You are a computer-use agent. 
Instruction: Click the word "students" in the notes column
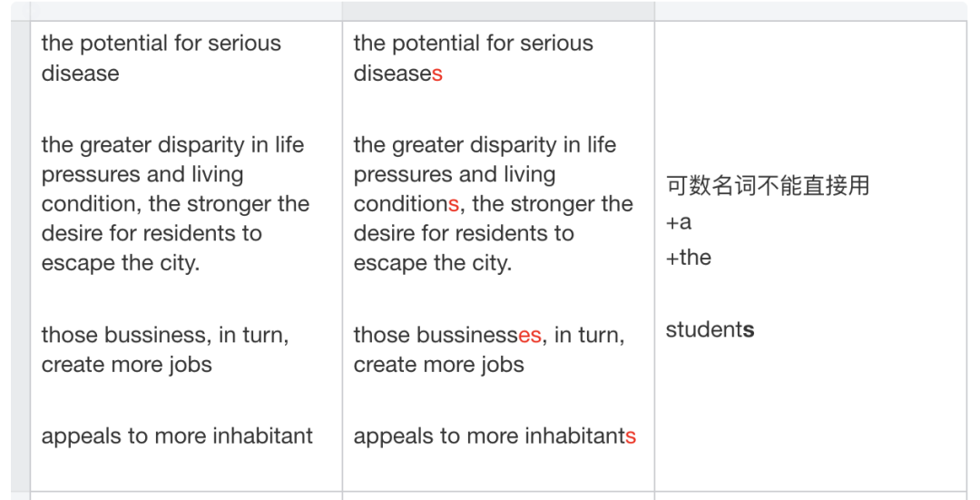(710, 329)
